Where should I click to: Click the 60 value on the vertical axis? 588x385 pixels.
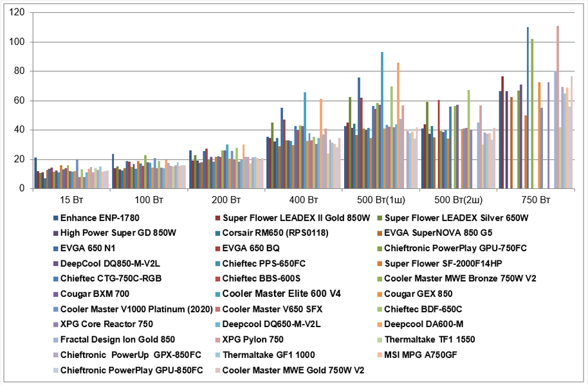pyautogui.click(x=19, y=100)
